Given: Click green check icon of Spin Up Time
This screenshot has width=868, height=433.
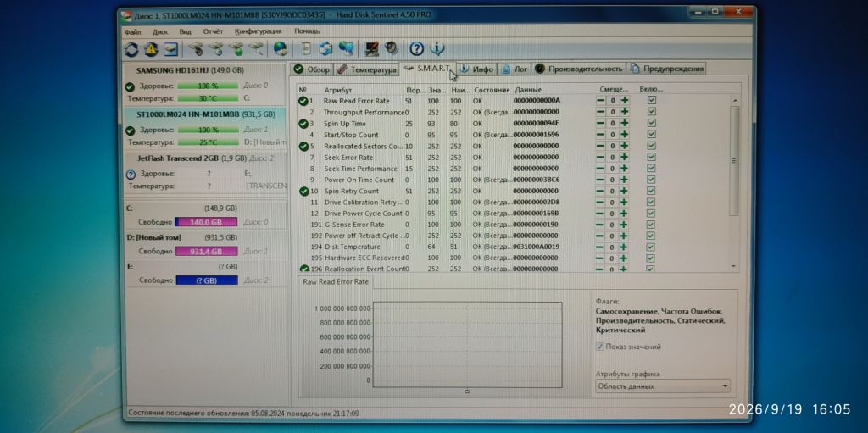Looking at the screenshot, I should [x=303, y=124].
